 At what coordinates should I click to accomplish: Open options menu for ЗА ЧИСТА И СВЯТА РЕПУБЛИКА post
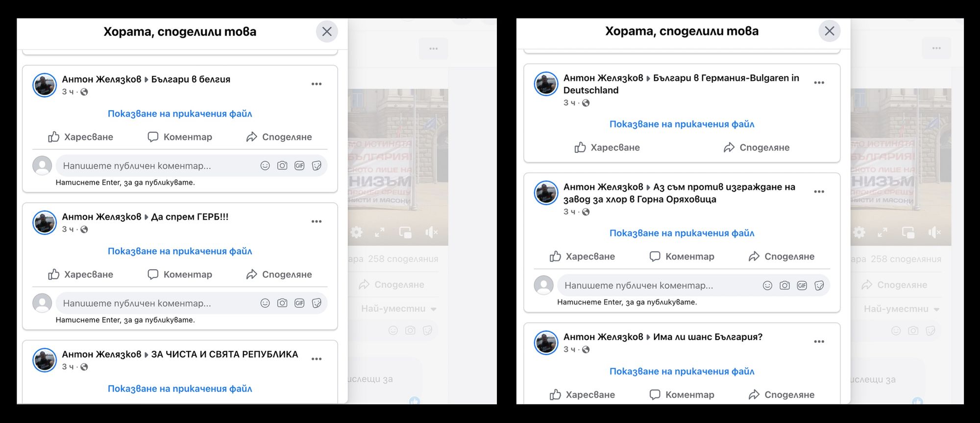pyautogui.click(x=317, y=359)
